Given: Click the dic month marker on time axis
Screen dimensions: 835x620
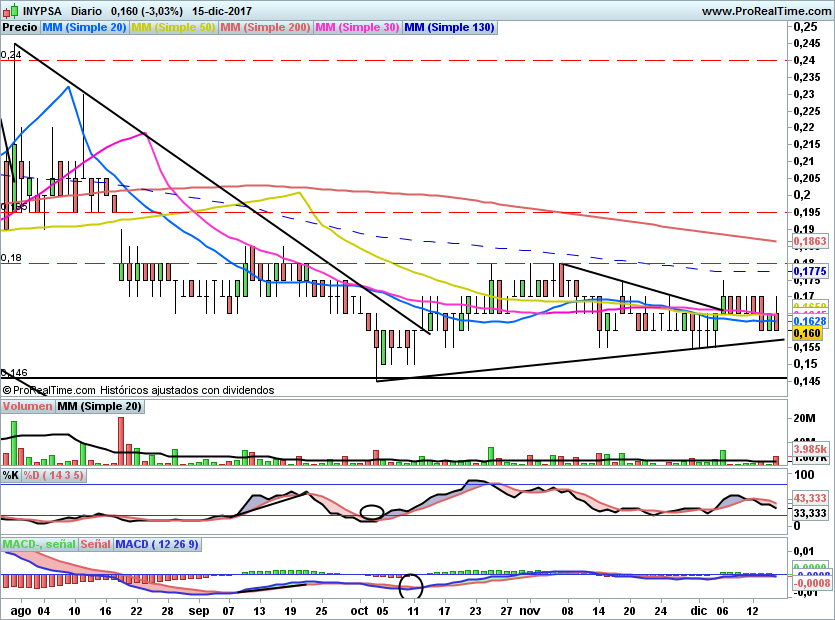Looking at the screenshot, I should (x=699, y=611).
